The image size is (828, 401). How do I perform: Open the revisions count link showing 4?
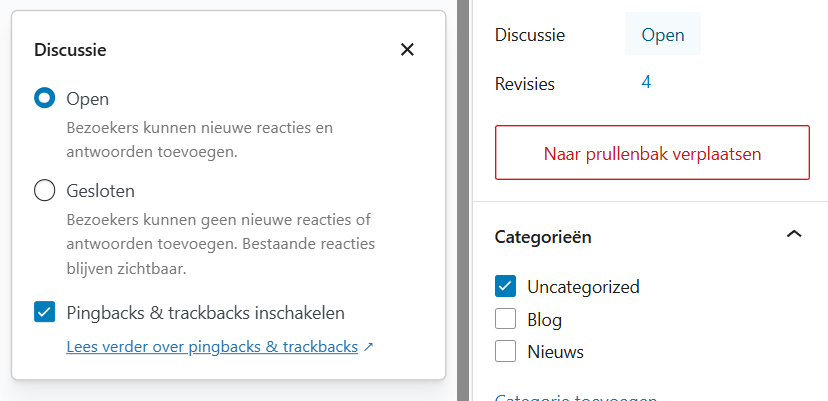pos(646,82)
